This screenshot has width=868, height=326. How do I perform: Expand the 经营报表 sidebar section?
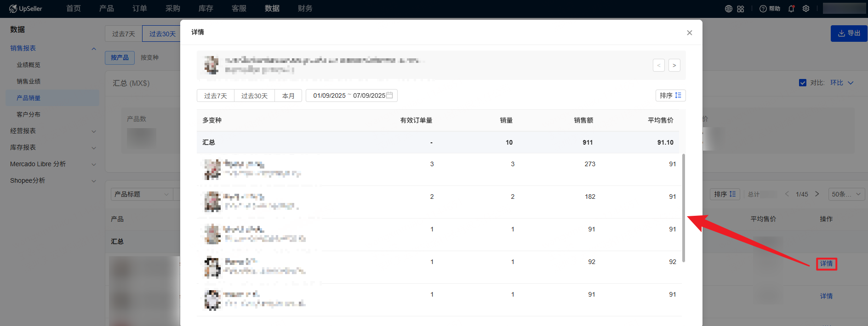coord(53,131)
